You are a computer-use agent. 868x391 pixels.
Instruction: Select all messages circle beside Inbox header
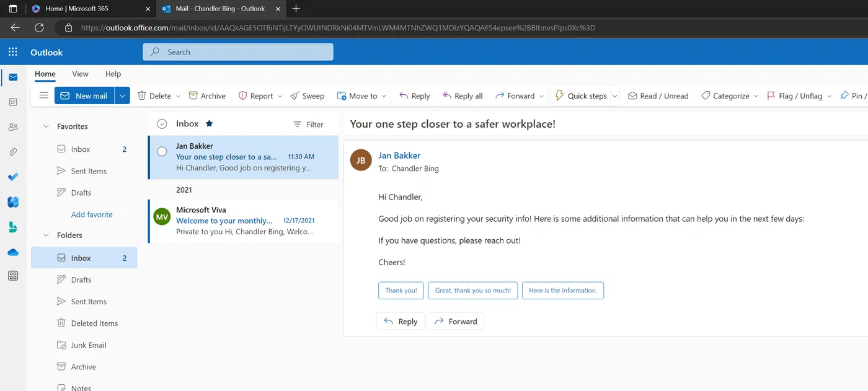(162, 124)
